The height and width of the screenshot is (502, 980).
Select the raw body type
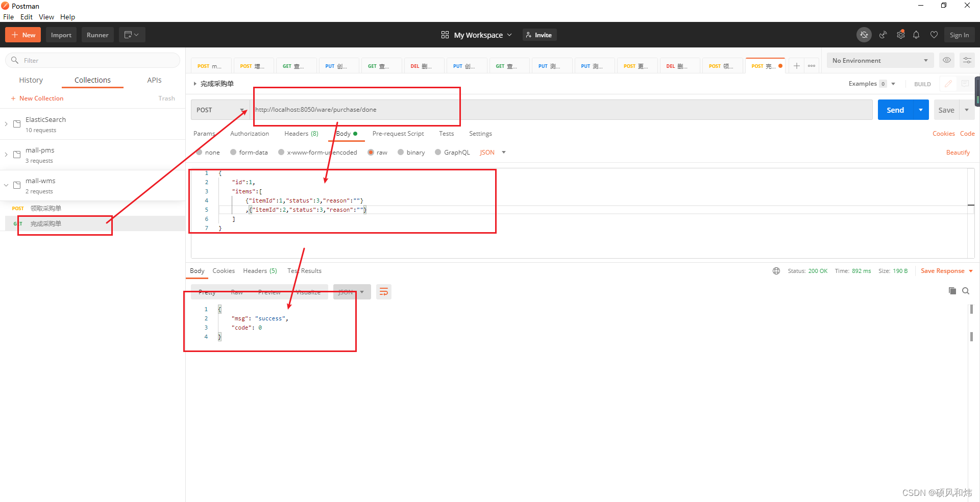(x=378, y=153)
